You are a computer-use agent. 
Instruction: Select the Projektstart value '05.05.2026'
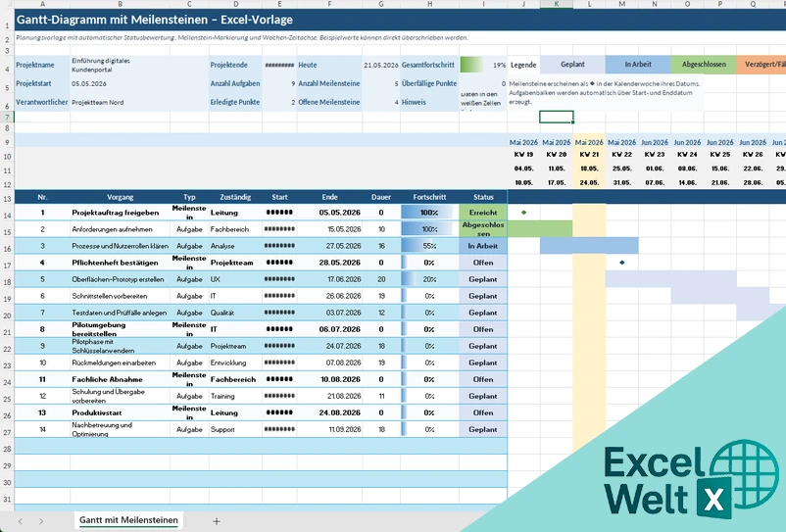[120, 83]
